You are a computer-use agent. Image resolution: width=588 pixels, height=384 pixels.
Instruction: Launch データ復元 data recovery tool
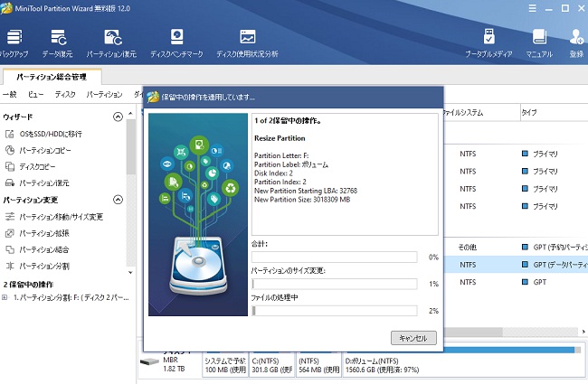(x=58, y=43)
